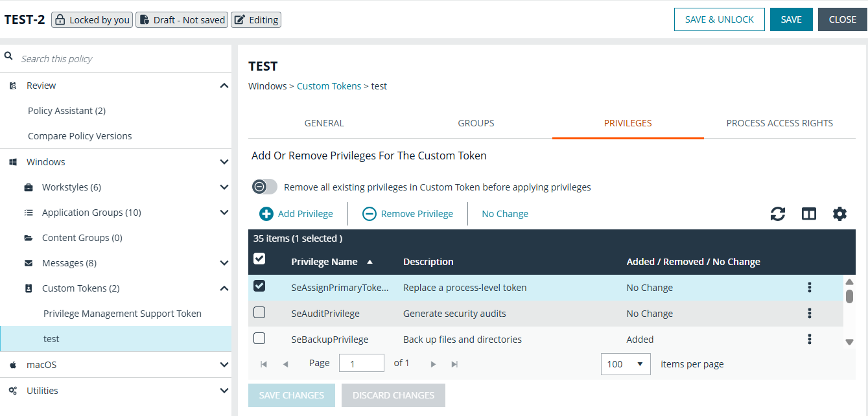Viewport: 868px width, 416px height.
Task: Click the search magnifier icon
Action: coord(9,57)
